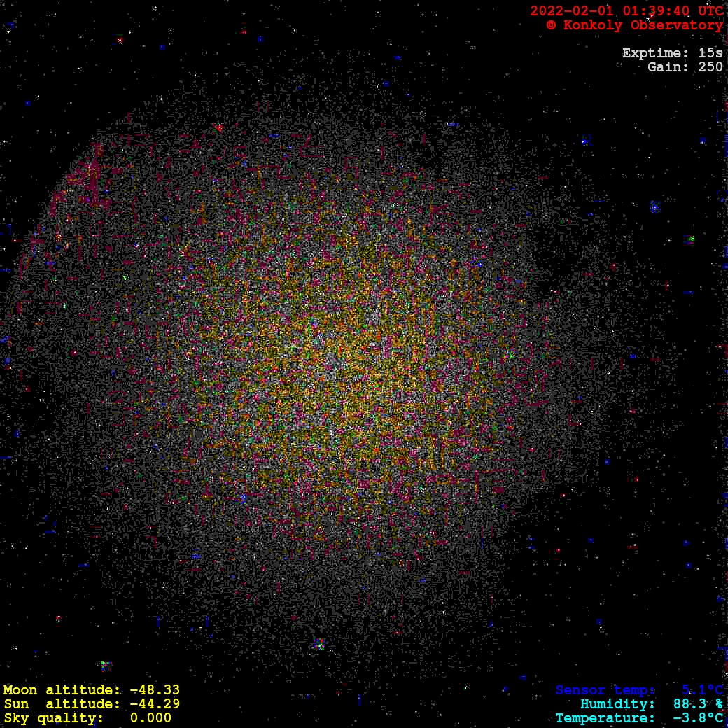Click the Sun altitude value -44.29
This screenshot has height=728, width=728.
[155, 704]
